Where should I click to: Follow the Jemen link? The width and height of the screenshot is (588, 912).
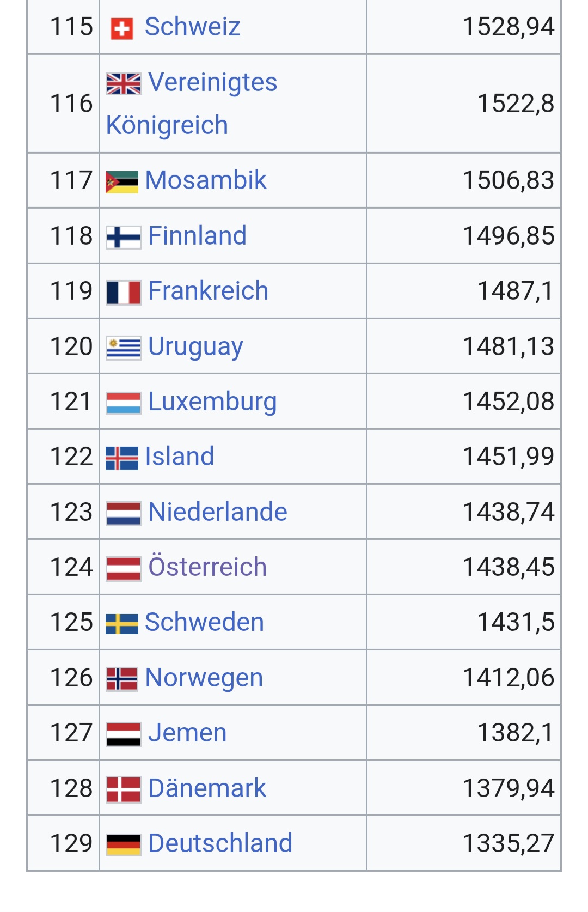point(187,733)
